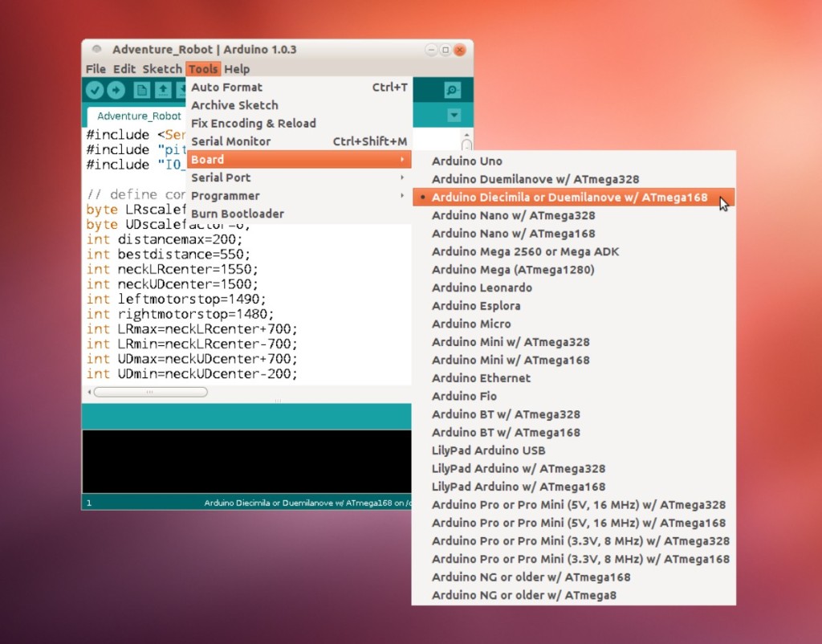Click the editor vertical scrollbar up arrow
Viewport: 822px width, 644px height.
466,135
